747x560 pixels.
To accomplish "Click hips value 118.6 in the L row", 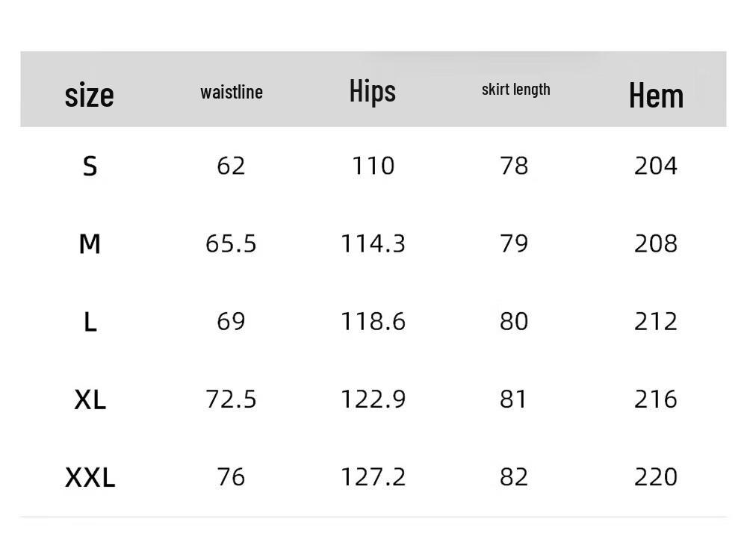I will point(373,321).
